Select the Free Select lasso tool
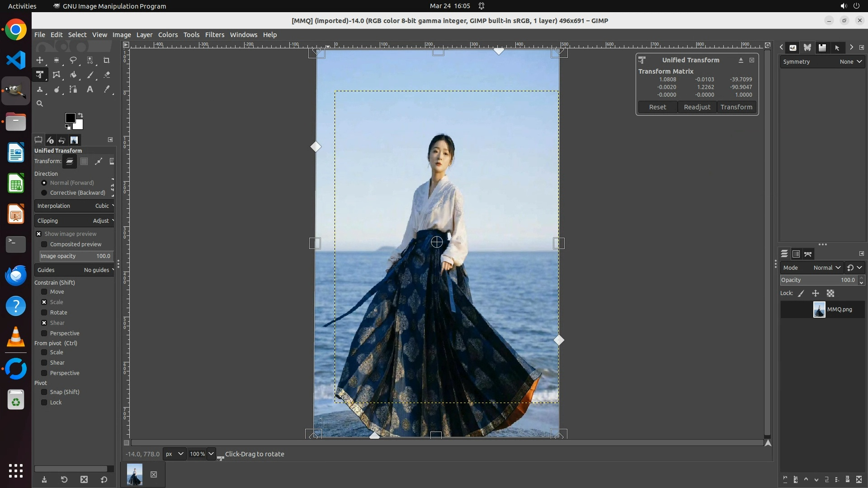 [x=73, y=60]
